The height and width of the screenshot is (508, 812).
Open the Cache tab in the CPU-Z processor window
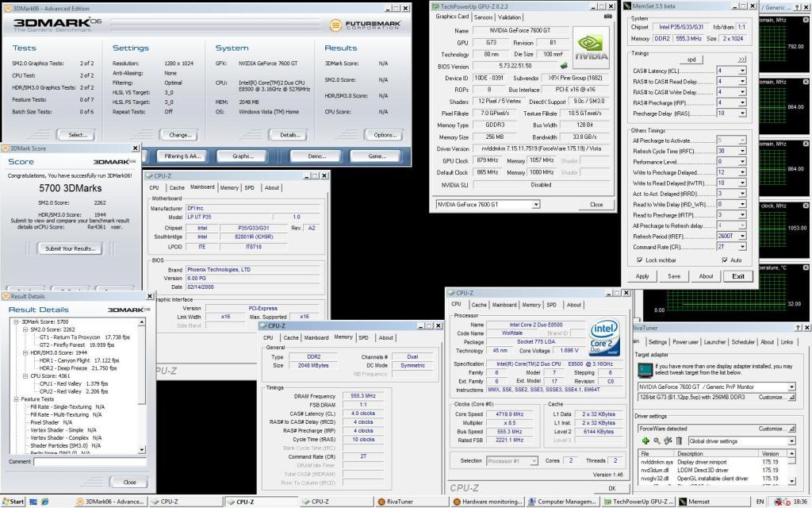click(x=479, y=305)
